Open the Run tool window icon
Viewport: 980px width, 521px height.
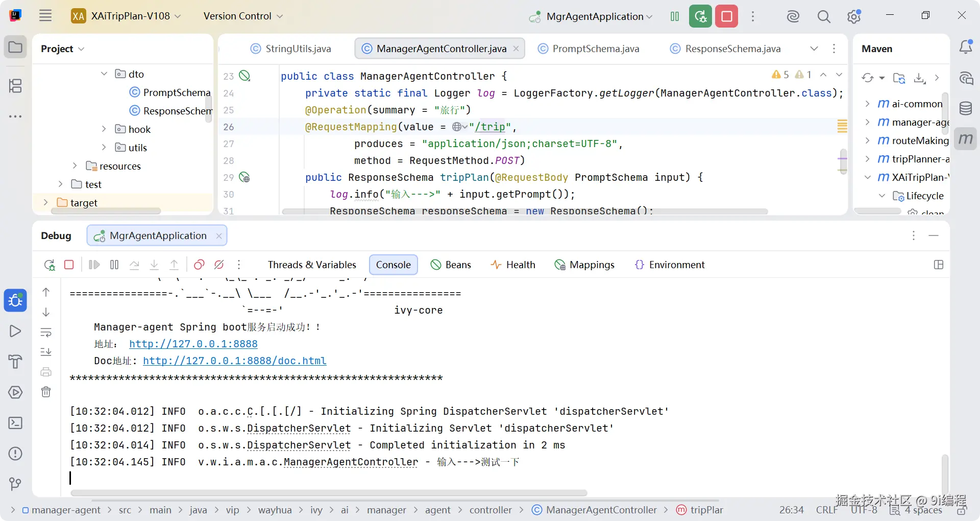pos(15,331)
